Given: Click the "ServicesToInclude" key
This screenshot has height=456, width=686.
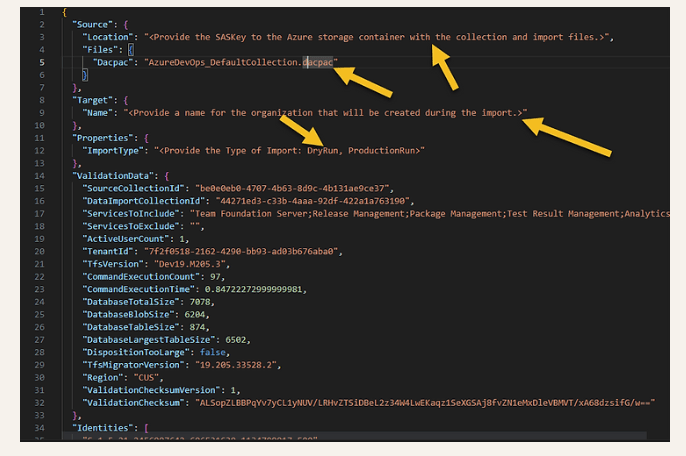Looking at the screenshot, I should point(131,214).
